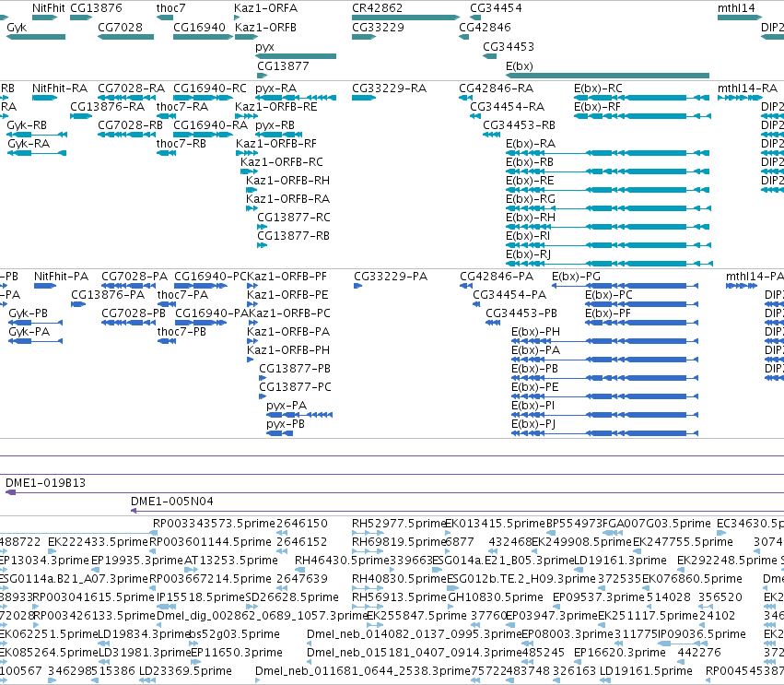Select the Kaz1-ORFB-PH protein label
This screenshot has height=685, width=784.
288,350
